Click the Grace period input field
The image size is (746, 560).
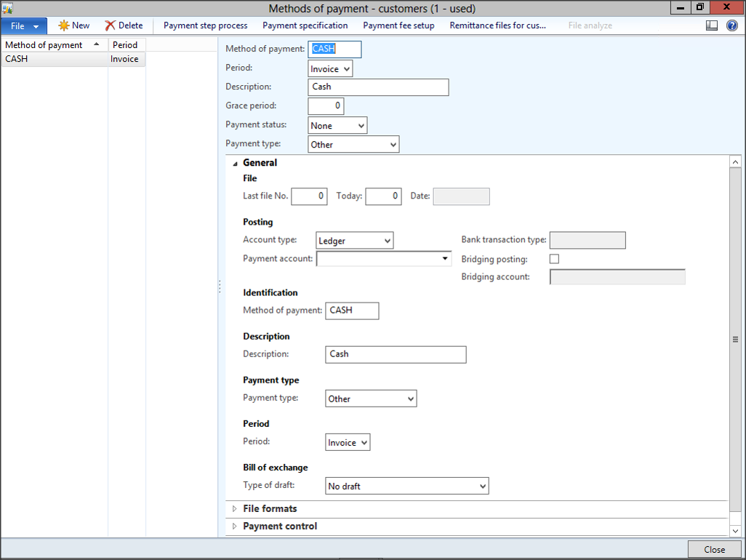(326, 106)
